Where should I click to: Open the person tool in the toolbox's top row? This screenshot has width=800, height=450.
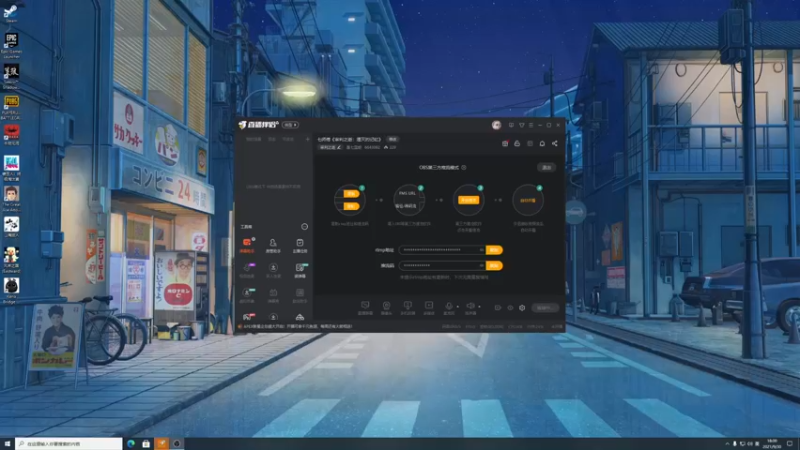(x=273, y=245)
